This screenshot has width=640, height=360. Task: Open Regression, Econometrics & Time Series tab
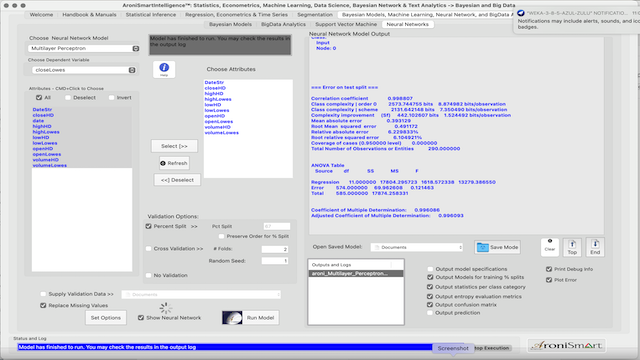(236, 15)
